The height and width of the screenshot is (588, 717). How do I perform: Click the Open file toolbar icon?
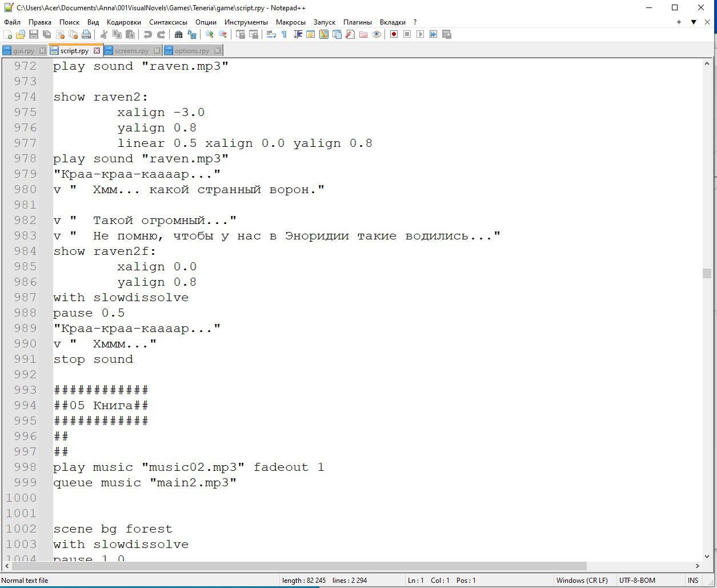(21, 34)
